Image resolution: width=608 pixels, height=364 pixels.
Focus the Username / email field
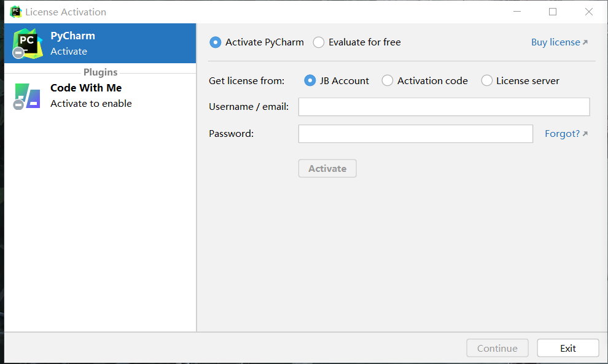(x=444, y=107)
